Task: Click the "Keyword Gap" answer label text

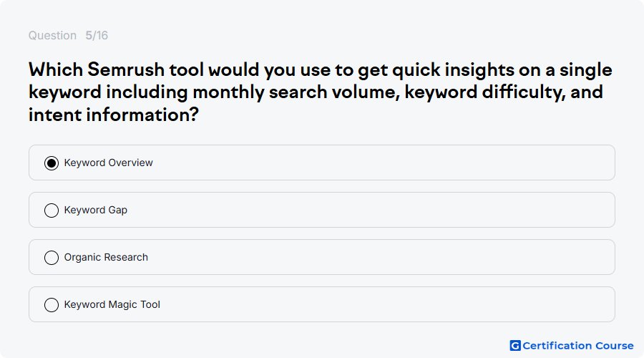Action: click(x=96, y=210)
